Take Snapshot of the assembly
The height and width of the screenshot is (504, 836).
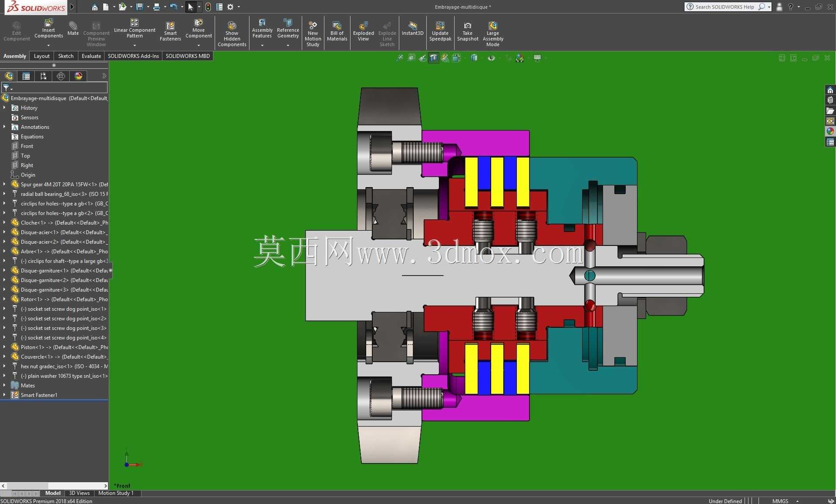click(x=468, y=31)
